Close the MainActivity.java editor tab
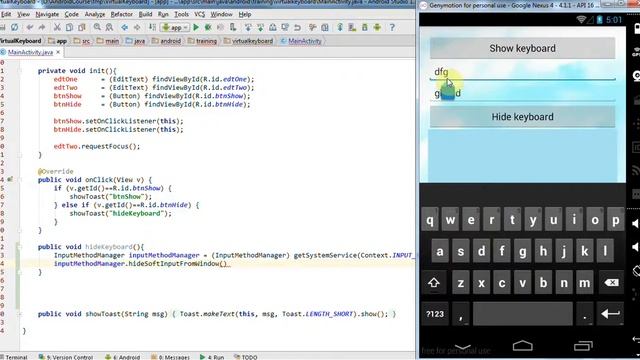This screenshot has width=640, height=360. [x=58, y=52]
